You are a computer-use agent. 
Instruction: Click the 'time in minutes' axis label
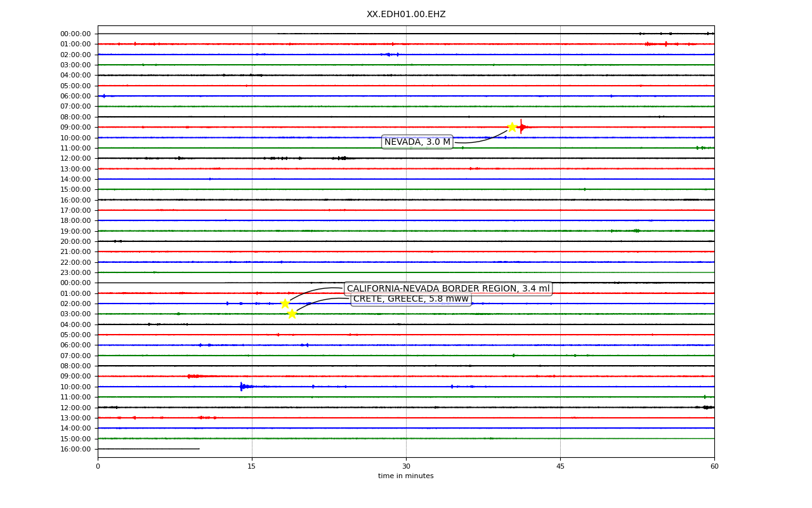click(406, 476)
